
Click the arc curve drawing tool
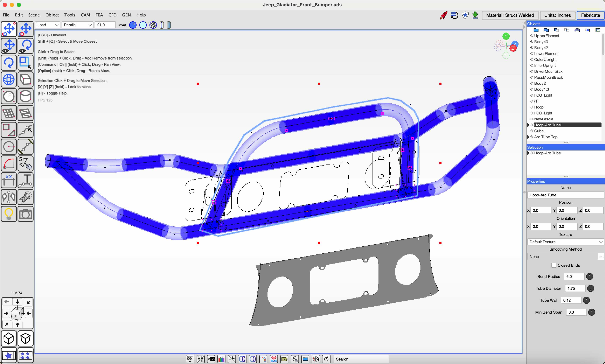click(9, 164)
